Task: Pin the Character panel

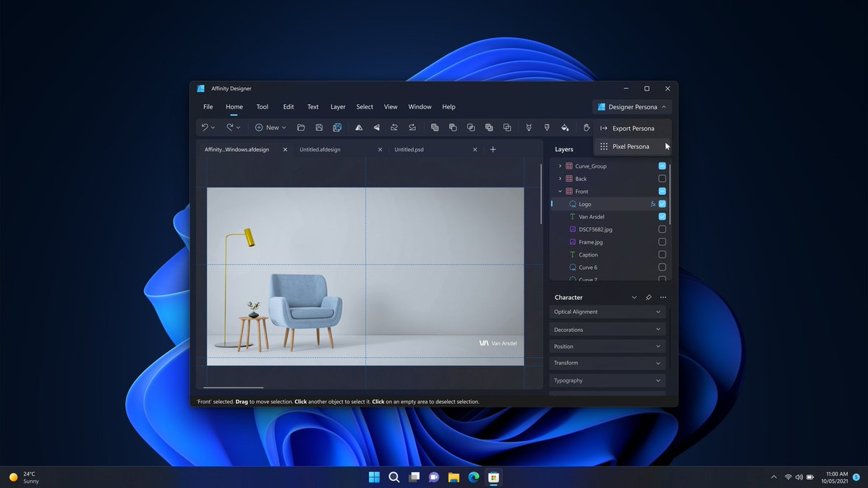Action: click(x=649, y=297)
